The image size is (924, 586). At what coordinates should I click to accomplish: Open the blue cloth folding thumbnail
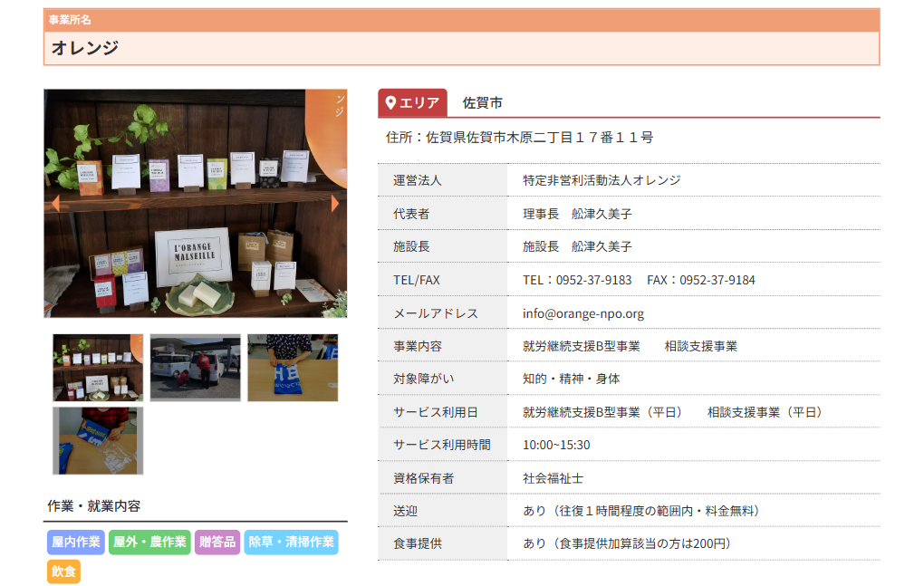pos(293,368)
